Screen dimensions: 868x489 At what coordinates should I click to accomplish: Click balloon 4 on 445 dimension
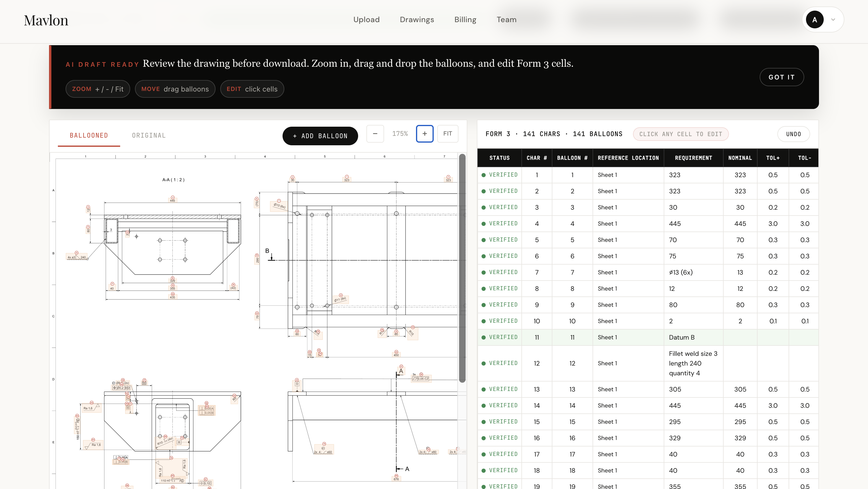pyautogui.click(x=172, y=198)
